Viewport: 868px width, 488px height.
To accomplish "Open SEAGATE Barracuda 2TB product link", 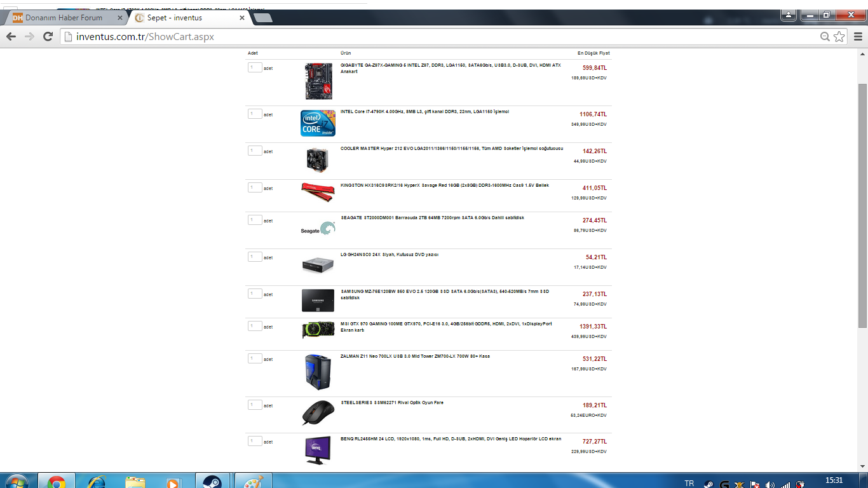I will click(x=432, y=218).
